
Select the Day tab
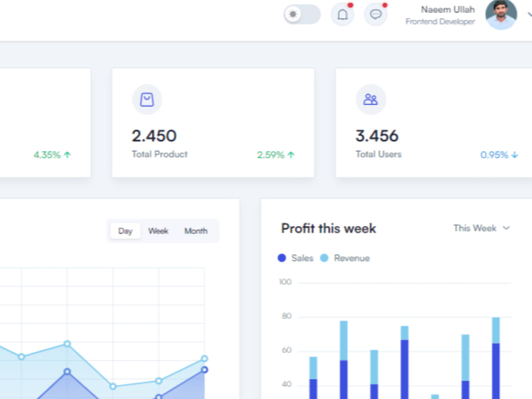pyautogui.click(x=125, y=231)
